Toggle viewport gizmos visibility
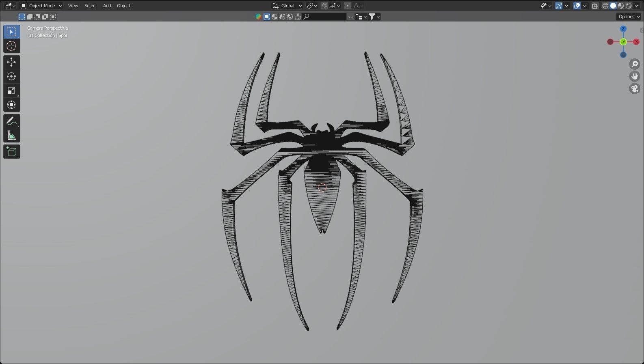Image resolution: width=644 pixels, height=364 pixels. point(559,6)
